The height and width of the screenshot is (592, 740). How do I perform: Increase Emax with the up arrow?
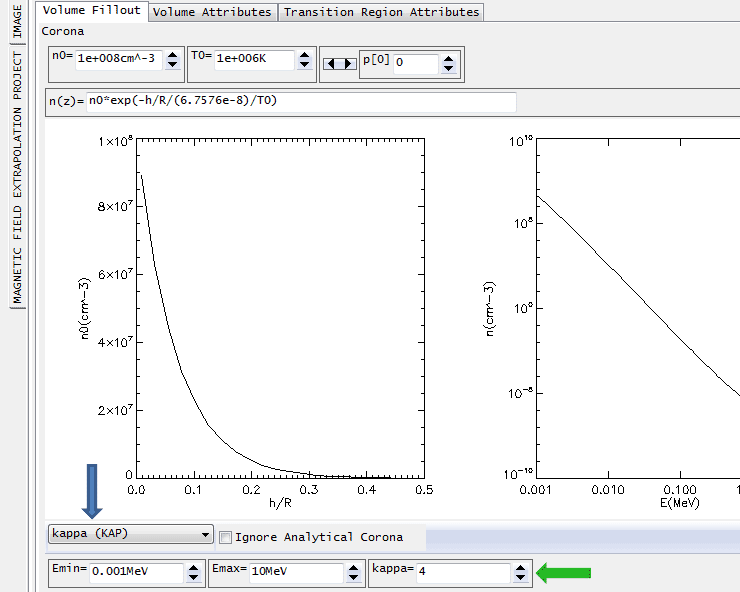(353, 569)
